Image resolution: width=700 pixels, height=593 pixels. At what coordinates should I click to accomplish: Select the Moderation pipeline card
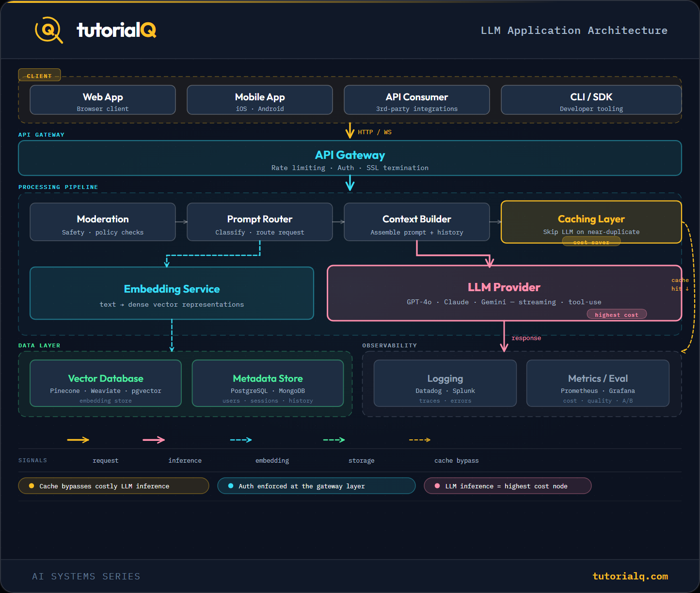pos(103,222)
